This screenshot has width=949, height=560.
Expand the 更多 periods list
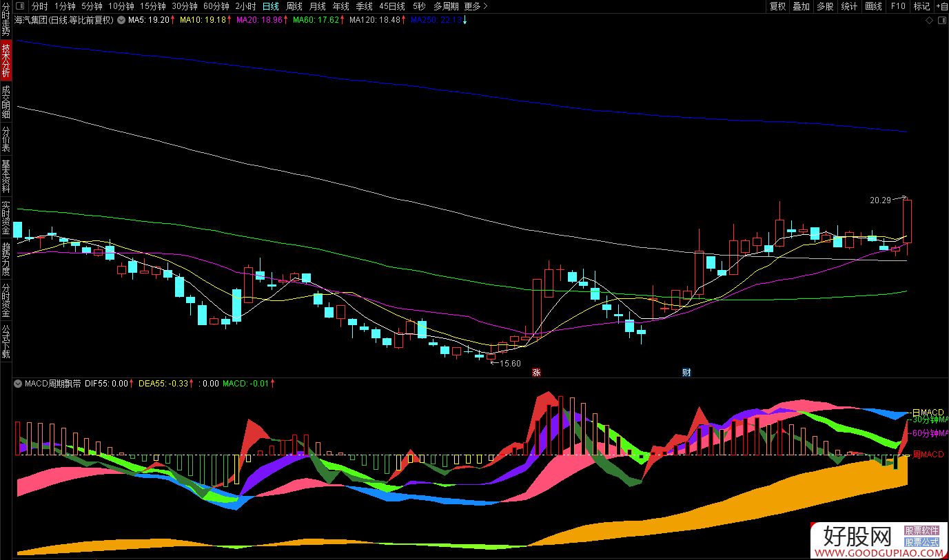[x=476, y=6]
